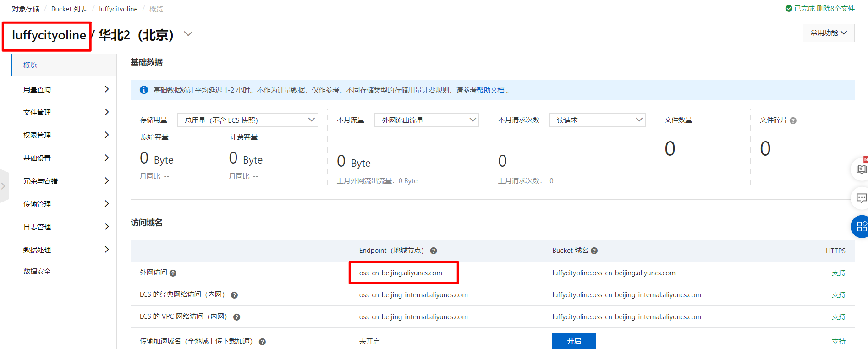Screen dimensions: 868x349
Task: Click help icon next to 传输加速域名
Action: [x=263, y=342]
